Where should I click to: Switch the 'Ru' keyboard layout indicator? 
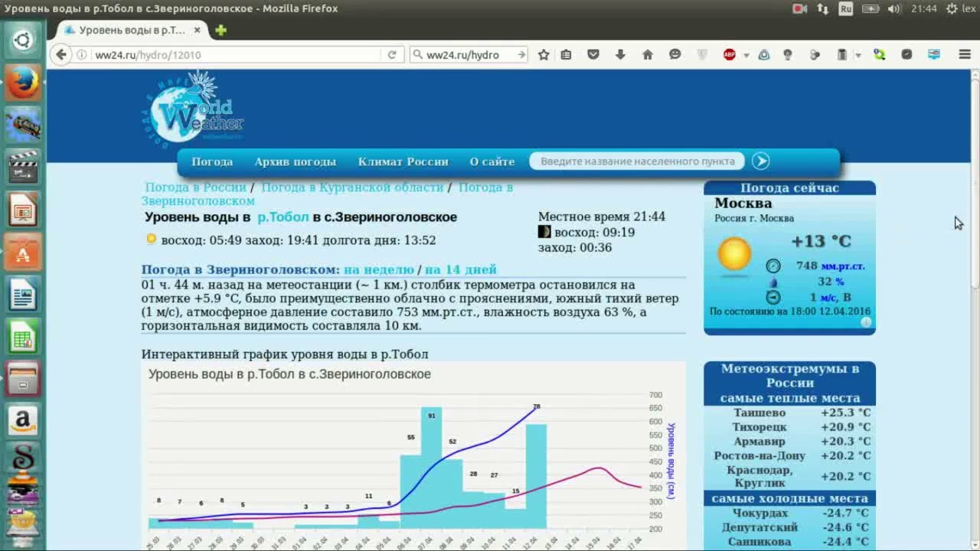point(845,9)
